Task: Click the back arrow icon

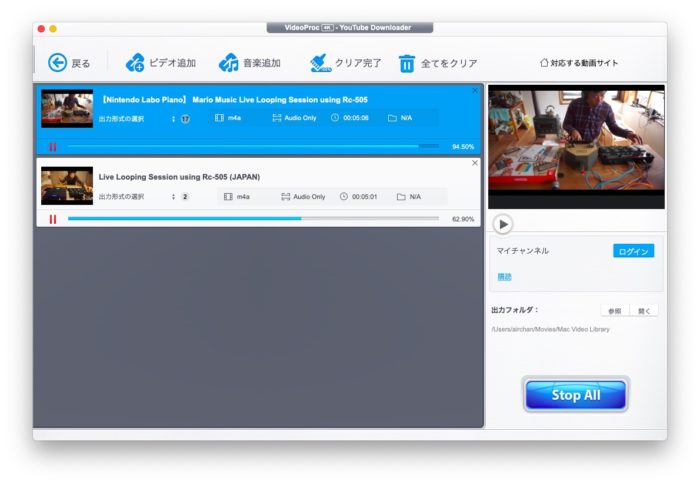Action: 57,63
